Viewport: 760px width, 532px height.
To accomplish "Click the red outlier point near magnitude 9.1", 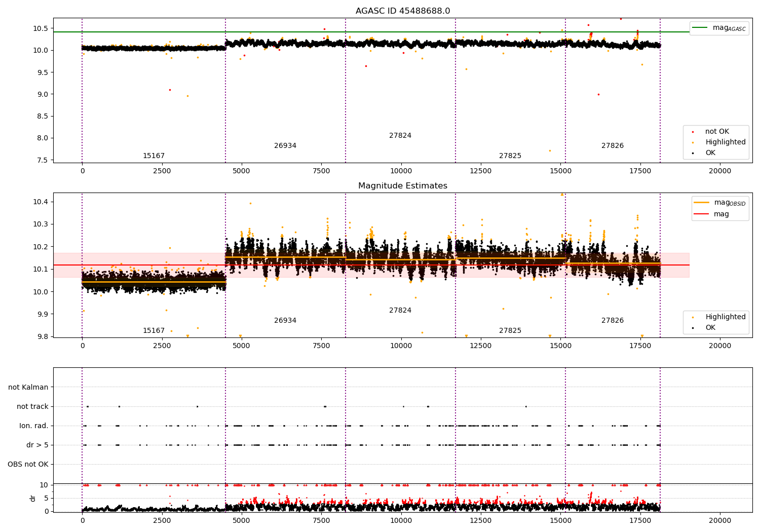I will 170,90.
